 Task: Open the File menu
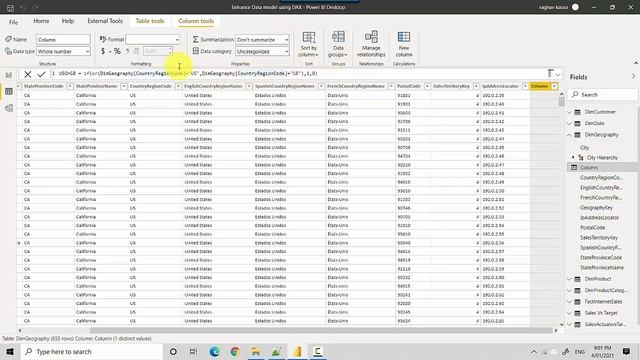point(13,22)
